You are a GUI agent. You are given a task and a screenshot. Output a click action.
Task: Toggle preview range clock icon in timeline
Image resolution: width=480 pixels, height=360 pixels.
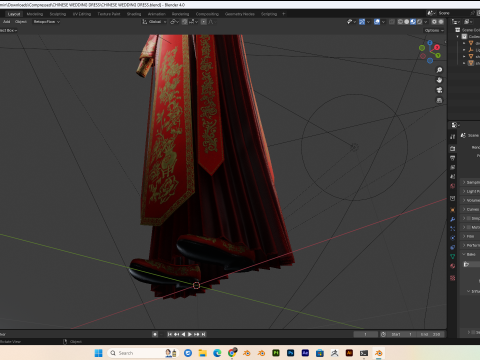pyautogui.click(x=383, y=334)
